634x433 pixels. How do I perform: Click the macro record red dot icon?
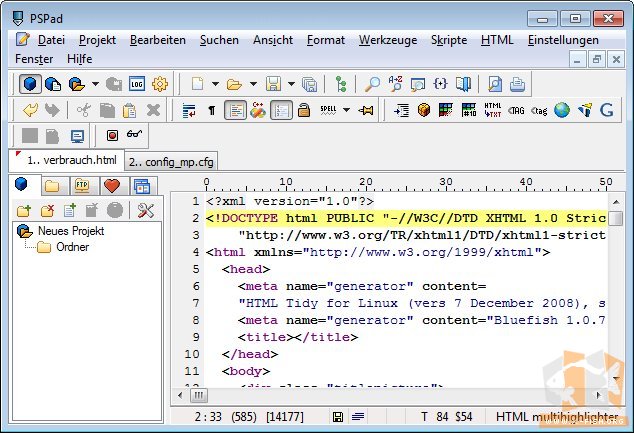coord(112,135)
